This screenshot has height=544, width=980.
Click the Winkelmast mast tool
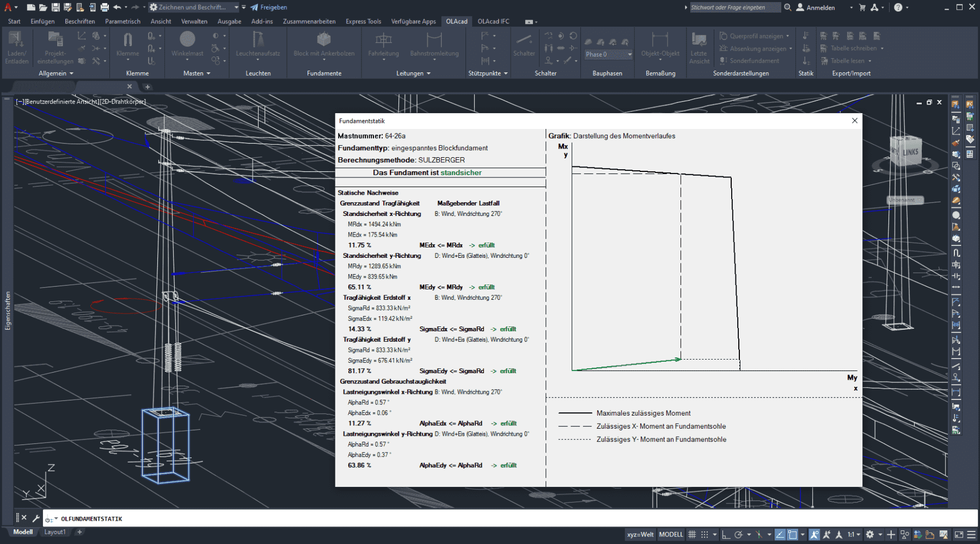tap(187, 44)
